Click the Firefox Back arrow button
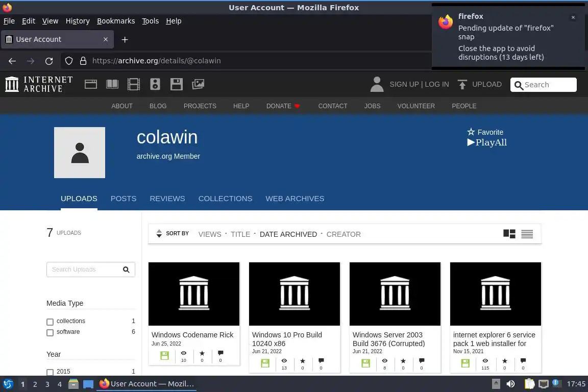Screen dimensions: 588x392 pyautogui.click(x=12, y=61)
